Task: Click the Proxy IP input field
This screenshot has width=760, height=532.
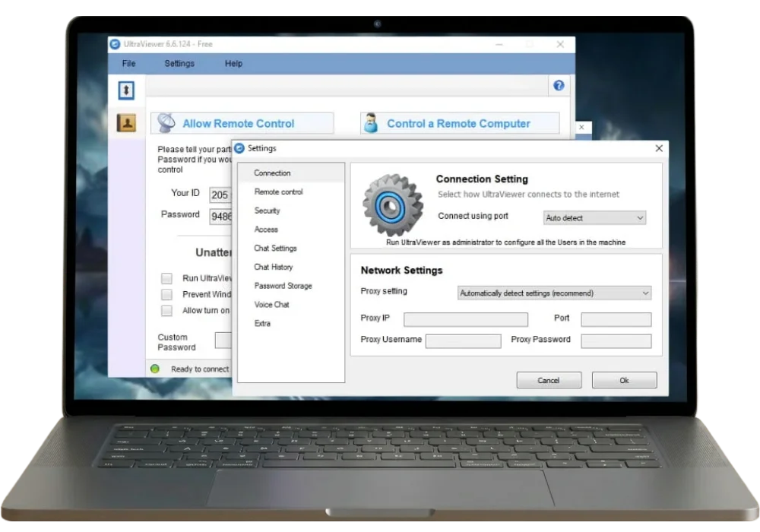Action: tap(466, 319)
